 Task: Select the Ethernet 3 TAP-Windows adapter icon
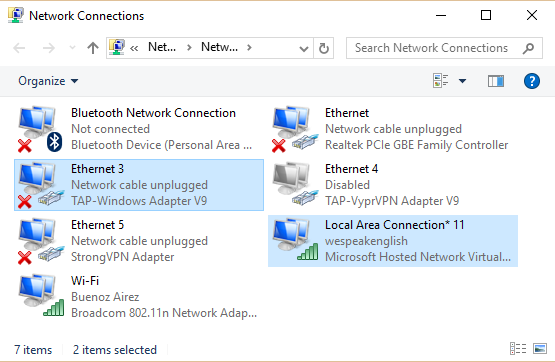pos(41,185)
